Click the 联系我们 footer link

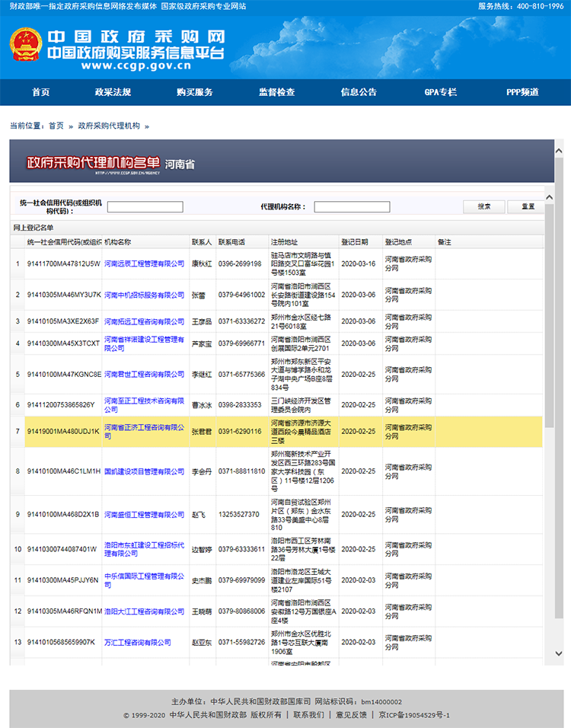click(308, 715)
